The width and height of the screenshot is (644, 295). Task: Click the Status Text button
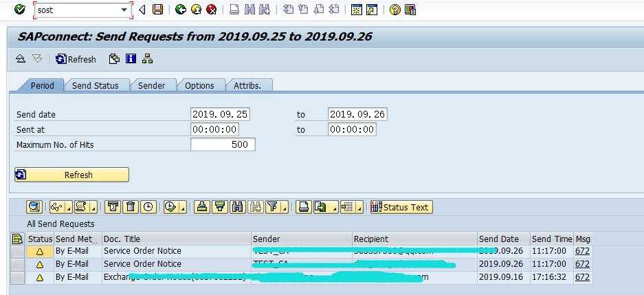[401, 207]
